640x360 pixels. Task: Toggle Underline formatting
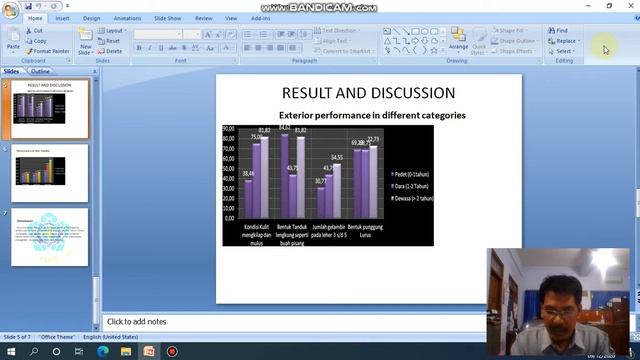click(161, 48)
